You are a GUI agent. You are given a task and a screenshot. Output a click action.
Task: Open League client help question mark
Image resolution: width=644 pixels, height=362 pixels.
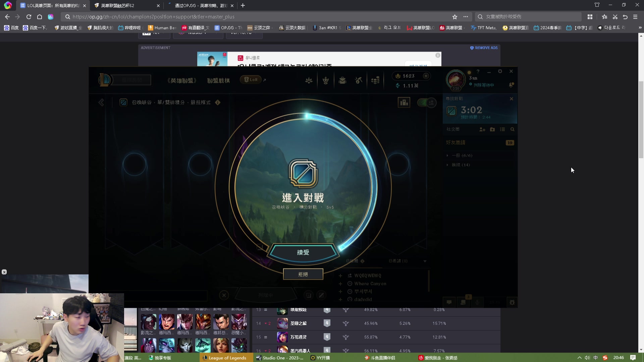pyautogui.click(x=478, y=71)
